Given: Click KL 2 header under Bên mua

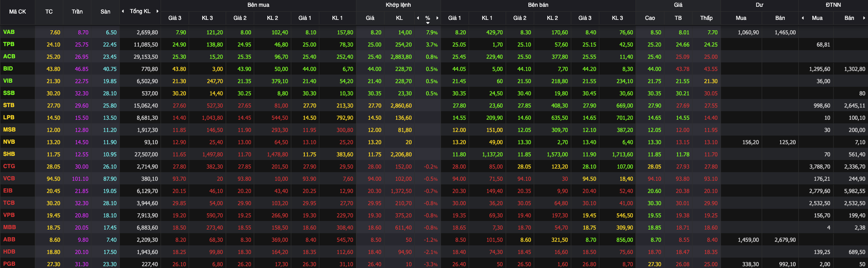Looking at the screenshot, I should 272,18.
